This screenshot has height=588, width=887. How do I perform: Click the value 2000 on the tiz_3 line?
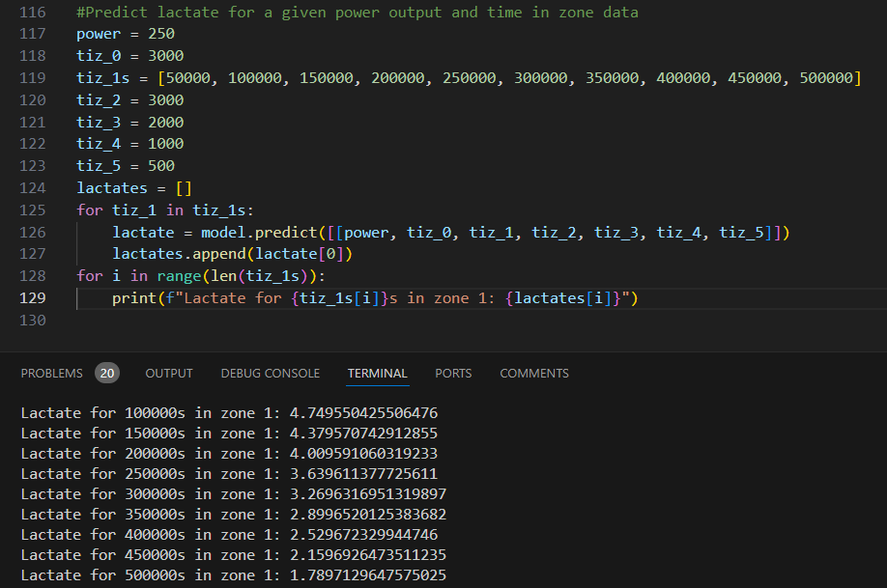click(166, 122)
